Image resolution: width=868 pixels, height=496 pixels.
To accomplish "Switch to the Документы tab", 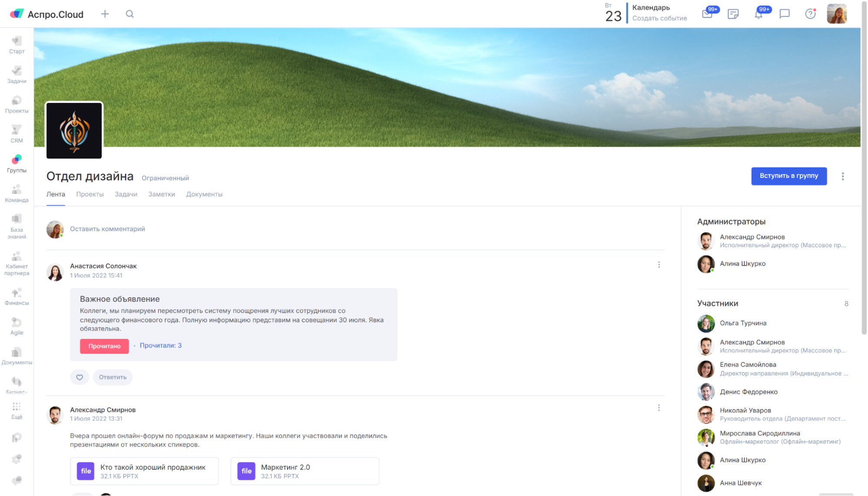I will pos(204,194).
